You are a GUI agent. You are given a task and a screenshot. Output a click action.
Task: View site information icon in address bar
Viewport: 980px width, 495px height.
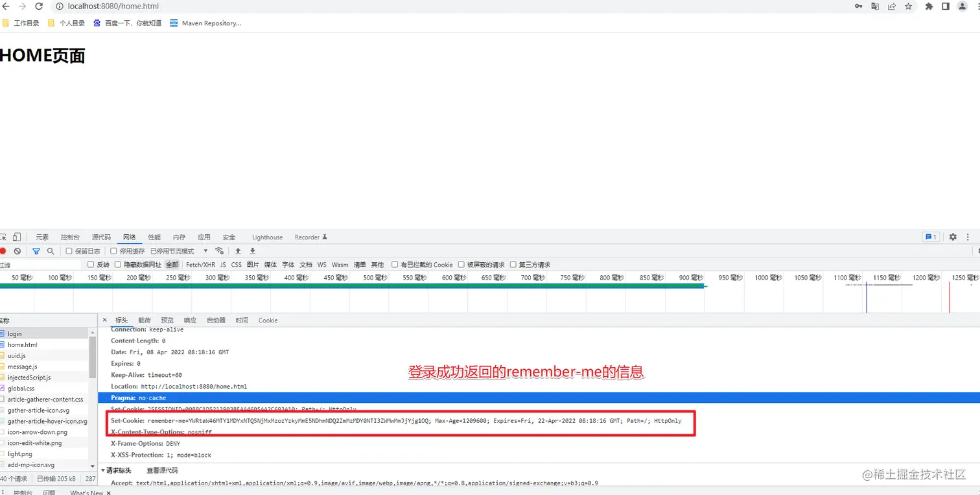pyautogui.click(x=59, y=6)
